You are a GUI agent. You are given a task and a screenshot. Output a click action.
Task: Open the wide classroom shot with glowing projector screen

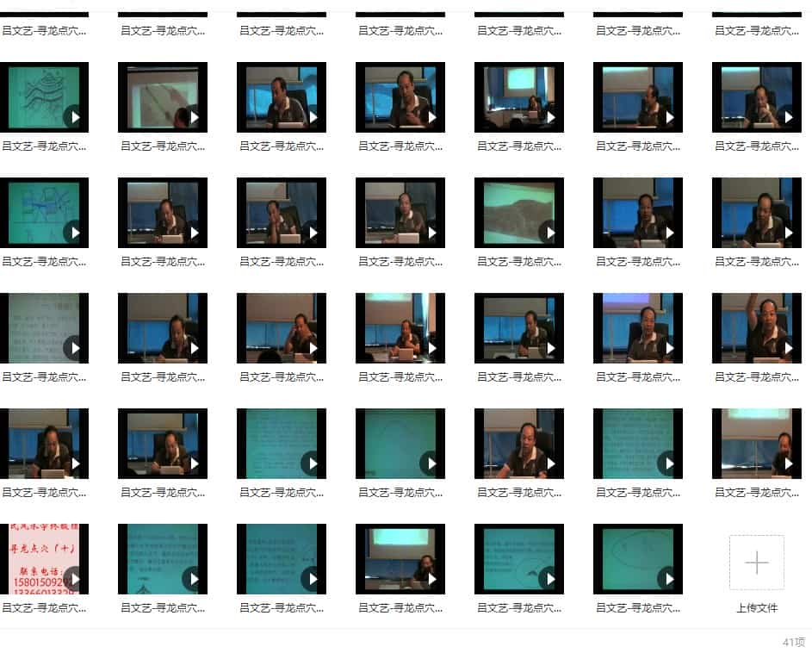[x=518, y=97]
